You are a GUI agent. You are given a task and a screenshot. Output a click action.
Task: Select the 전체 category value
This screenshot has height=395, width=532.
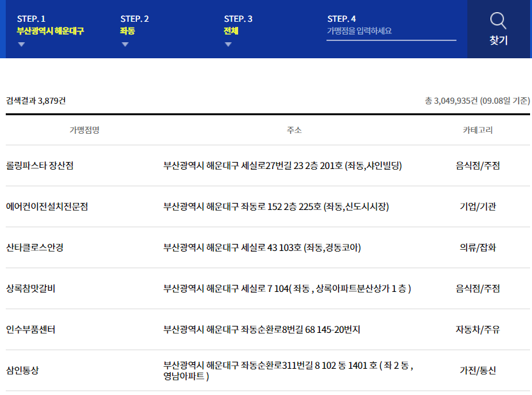tap(231, 31)
